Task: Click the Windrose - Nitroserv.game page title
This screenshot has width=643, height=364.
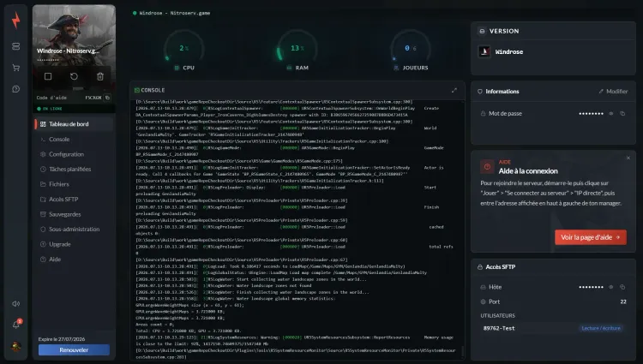Action: [175, 13]
